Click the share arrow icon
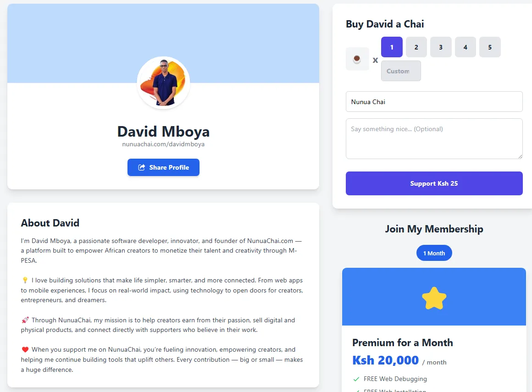 click(x=142, y=167)
